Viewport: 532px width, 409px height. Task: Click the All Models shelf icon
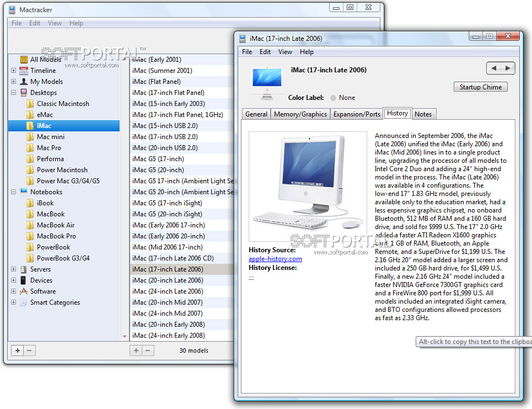(x=24, y=60)
